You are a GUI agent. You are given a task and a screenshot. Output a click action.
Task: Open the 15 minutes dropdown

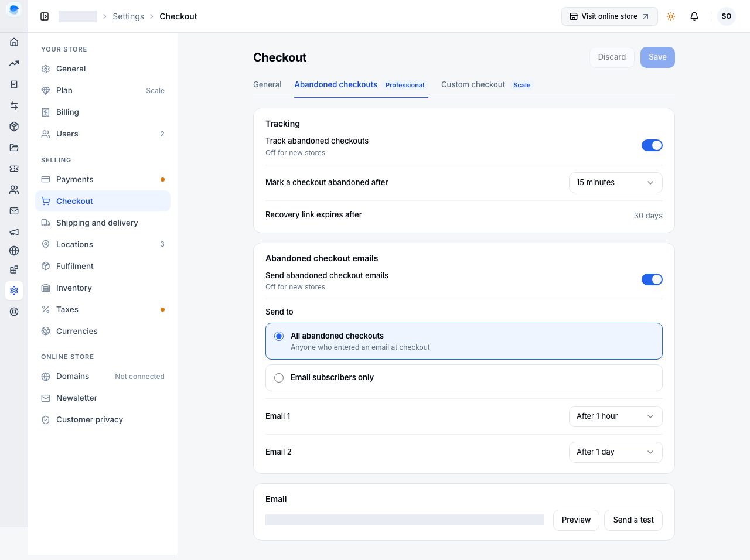point(616,183)
